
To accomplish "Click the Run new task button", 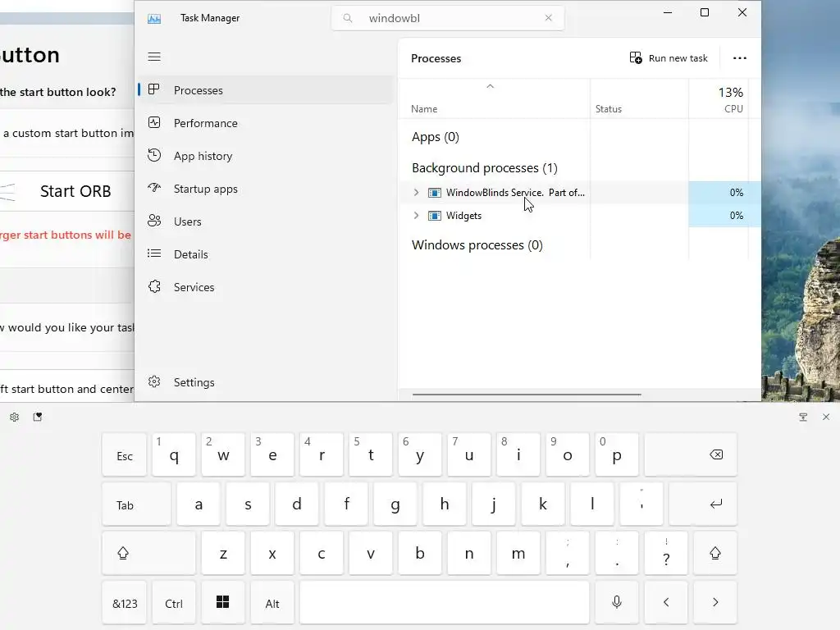I will 669,58.
